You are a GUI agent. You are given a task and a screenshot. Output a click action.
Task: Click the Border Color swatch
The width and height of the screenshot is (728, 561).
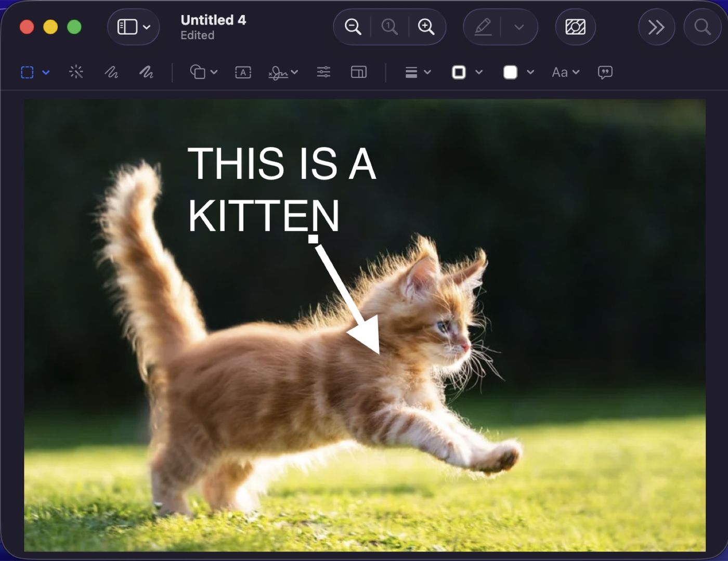(459, 72)
